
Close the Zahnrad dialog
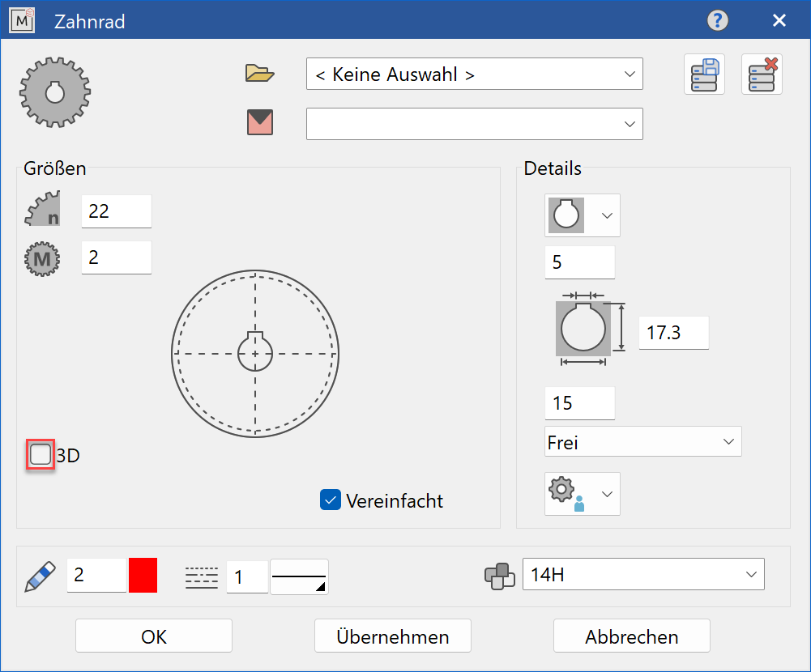pos(779,21)
